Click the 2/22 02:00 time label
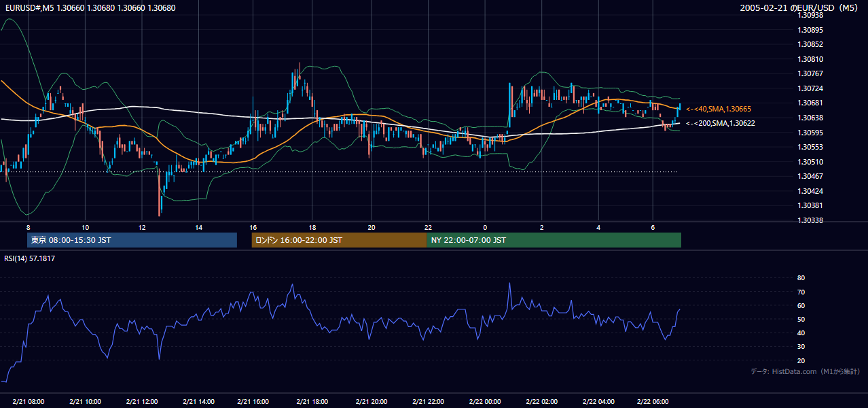 coord(542,402)
